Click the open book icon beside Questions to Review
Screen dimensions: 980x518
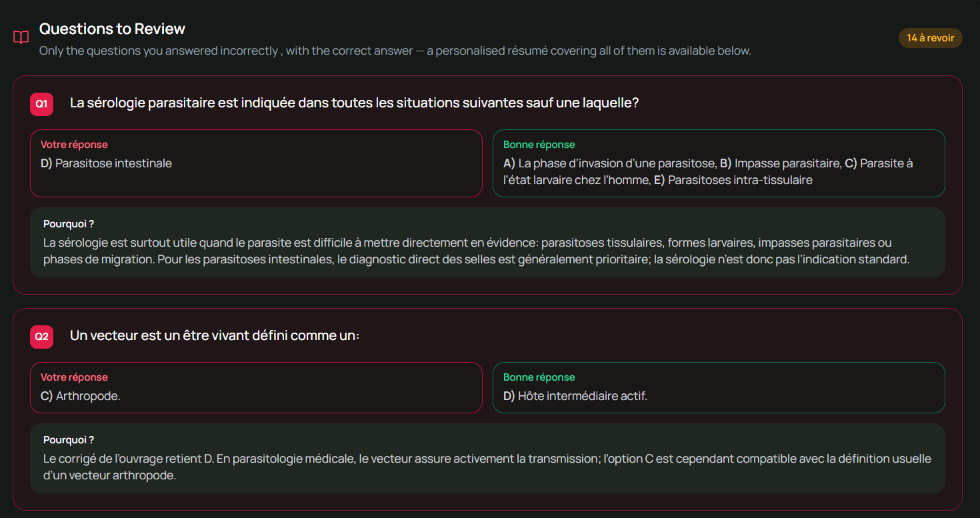[x=21, y=37]
